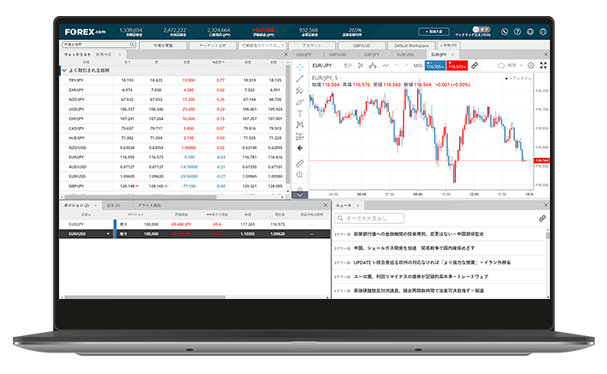Click the link icon in news panel
This screenshot has height=374, width=607.
click(542, 219)
